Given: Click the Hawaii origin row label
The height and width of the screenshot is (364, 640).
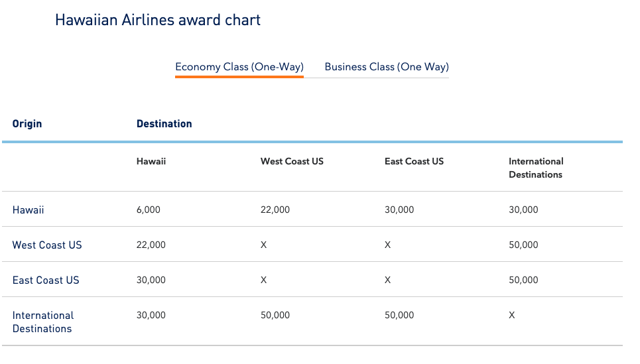Looking at the screenshot, I should pos(29,210).
